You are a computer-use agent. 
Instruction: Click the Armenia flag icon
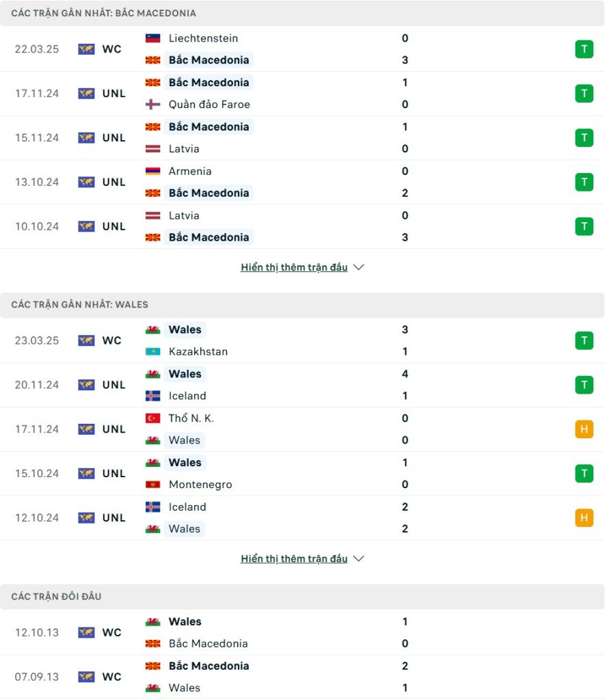[152, 171]
